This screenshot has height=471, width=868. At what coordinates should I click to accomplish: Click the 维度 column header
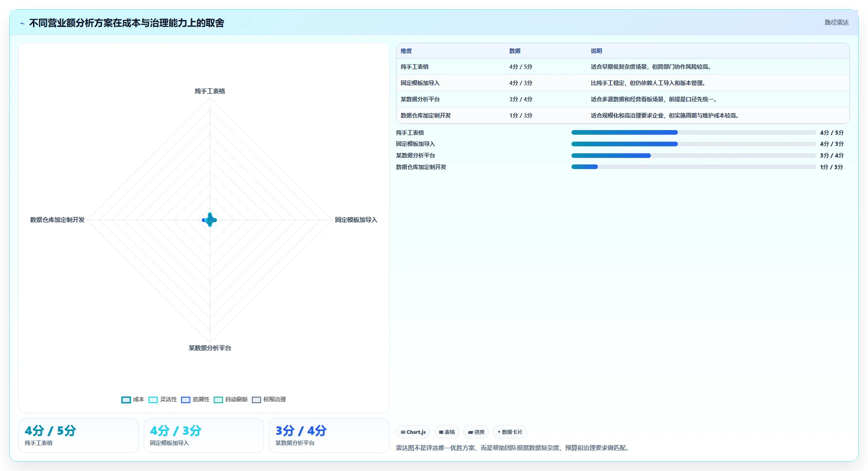pos(406,51)
